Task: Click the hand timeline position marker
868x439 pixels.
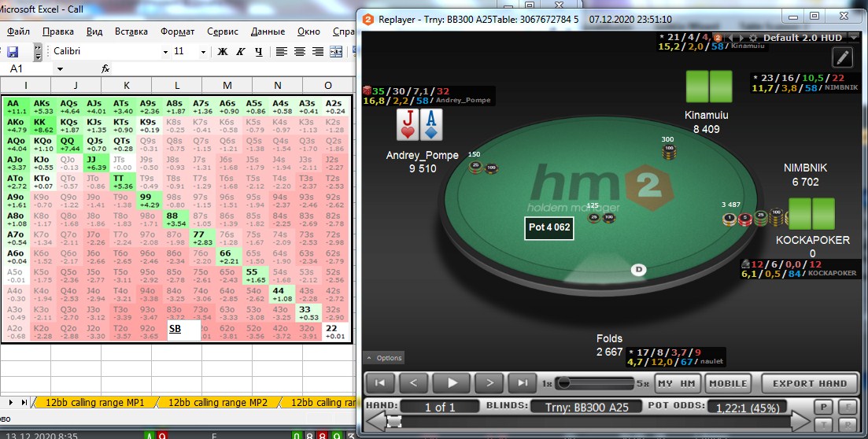Action: pyautogui.click(x=393, y=422)
